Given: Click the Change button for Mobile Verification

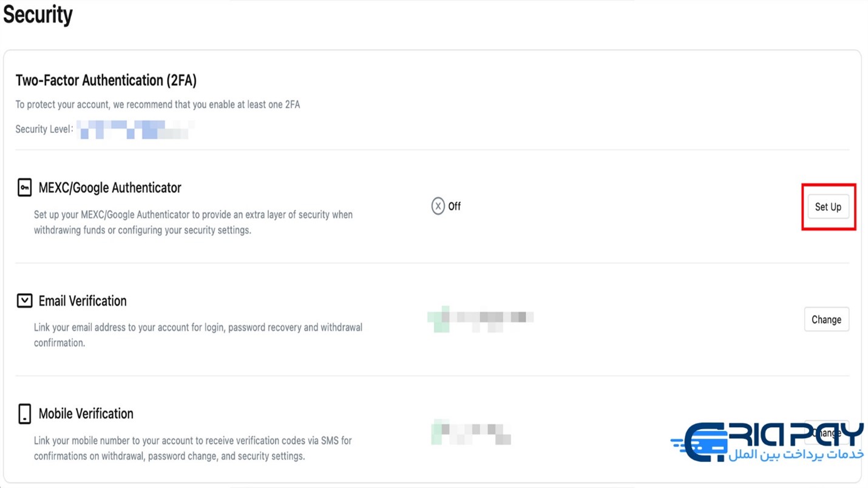Looking at the screenshot, I should (826, 433).
